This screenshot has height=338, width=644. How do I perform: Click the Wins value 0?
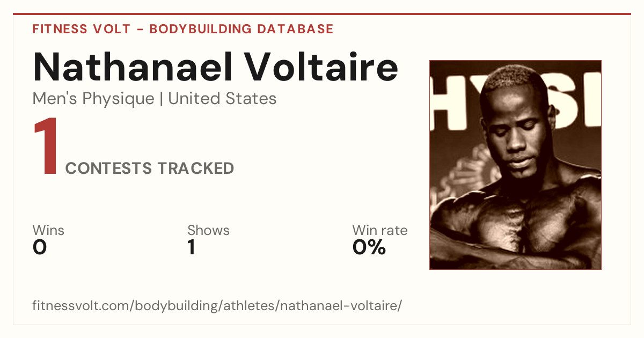[40, 247]
